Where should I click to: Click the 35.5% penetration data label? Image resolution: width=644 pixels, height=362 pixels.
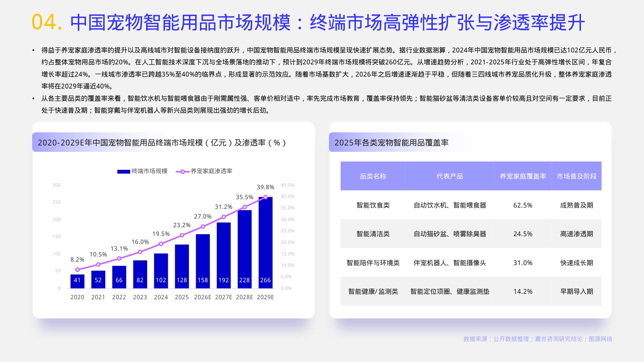tap(244, 197)
